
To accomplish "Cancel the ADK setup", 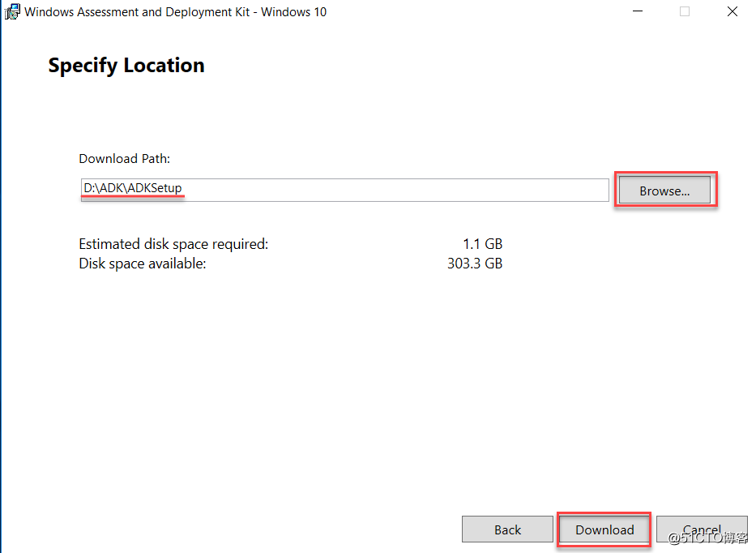I will point(702,529).
